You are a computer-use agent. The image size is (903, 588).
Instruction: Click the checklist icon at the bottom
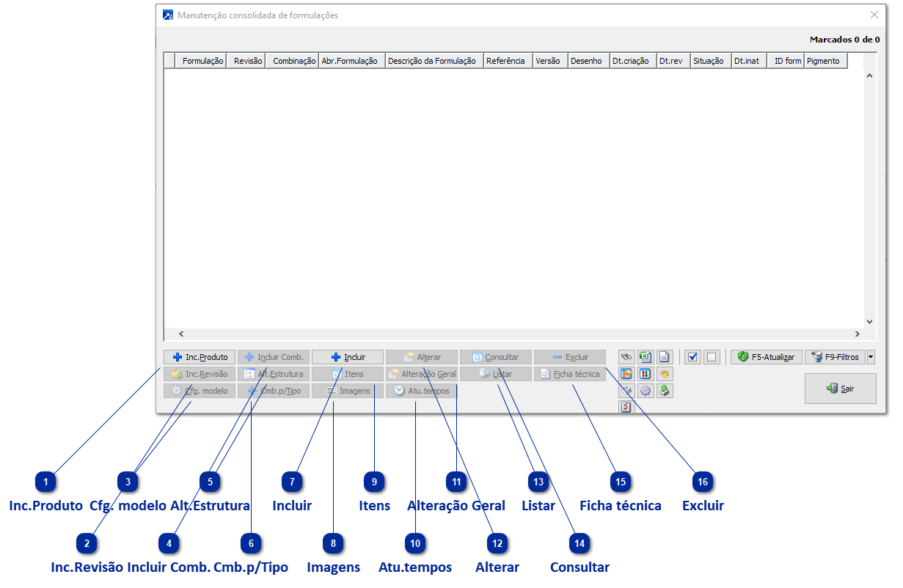tap(626, 407)
